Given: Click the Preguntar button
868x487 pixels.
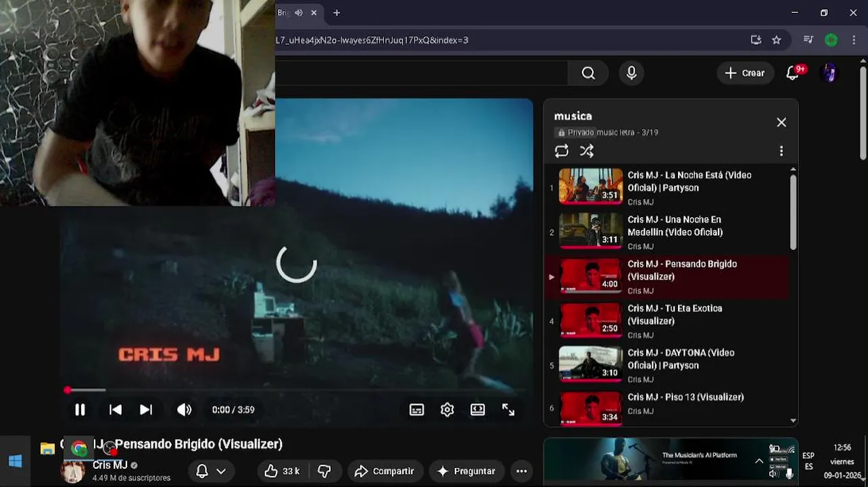Looking at the screenshot, I should (x=466, y=471).
